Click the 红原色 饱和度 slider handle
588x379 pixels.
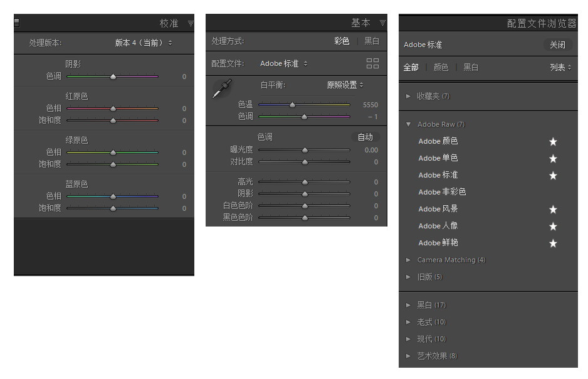pos(113,120)
